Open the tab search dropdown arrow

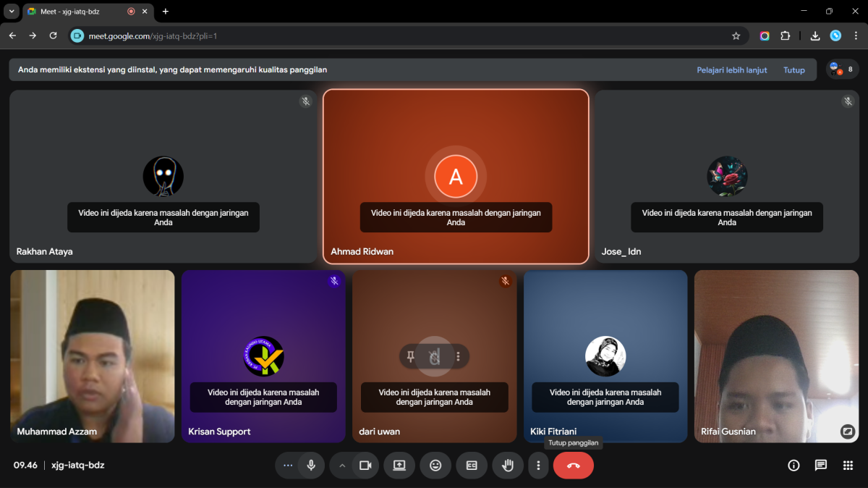tap(12, 12)
